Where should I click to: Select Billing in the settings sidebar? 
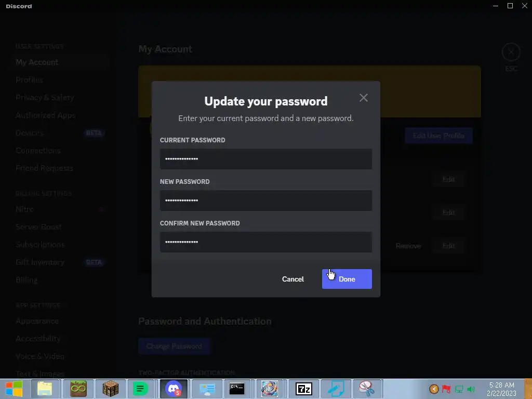pos(59,280)
